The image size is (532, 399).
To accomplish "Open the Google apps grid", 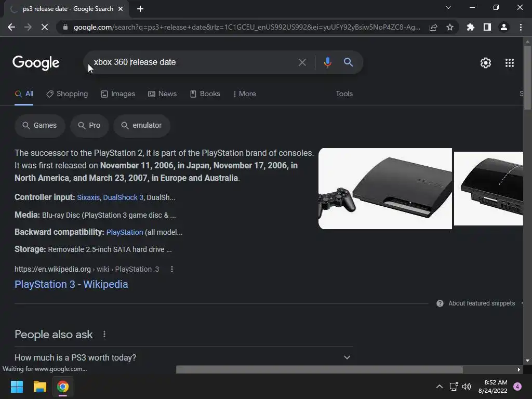I will (510, 63).
